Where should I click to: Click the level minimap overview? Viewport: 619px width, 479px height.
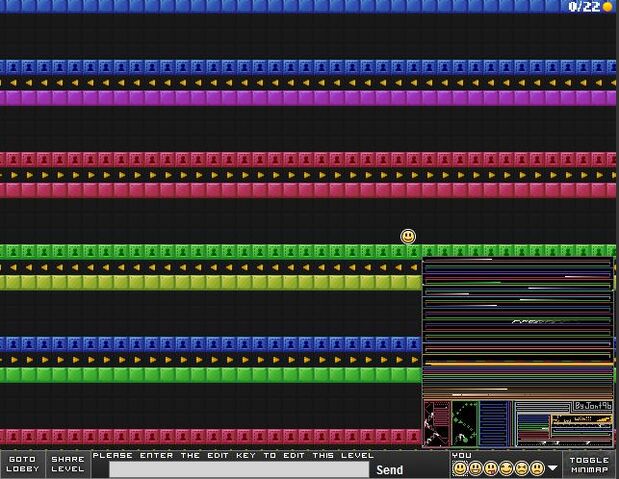[518, 352]
